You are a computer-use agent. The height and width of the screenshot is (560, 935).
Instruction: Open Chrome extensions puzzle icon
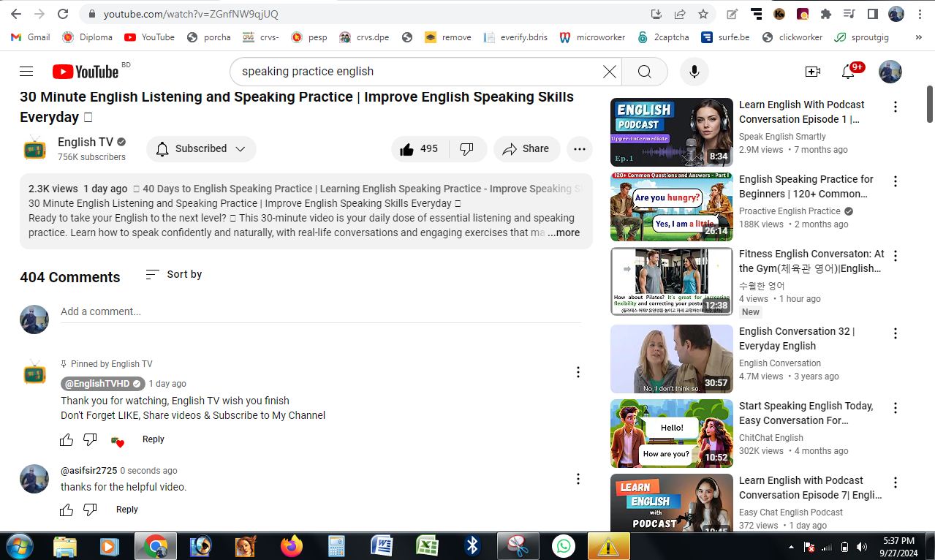[x=826, y=14]
